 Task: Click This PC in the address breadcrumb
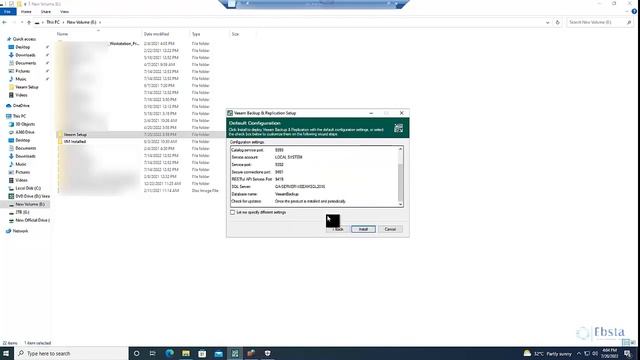pyautogui.click(x=53, y=22)
